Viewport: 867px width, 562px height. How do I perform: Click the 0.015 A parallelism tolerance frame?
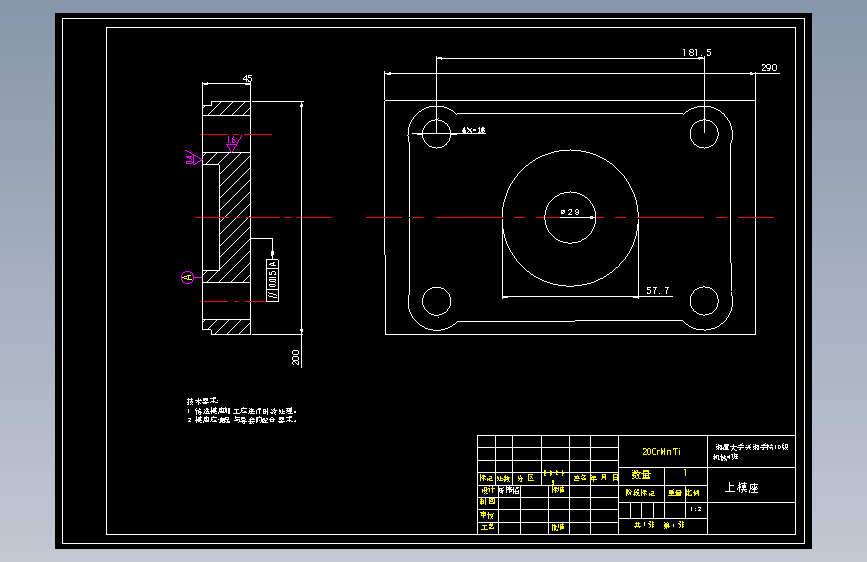click(x=273, y=280)
